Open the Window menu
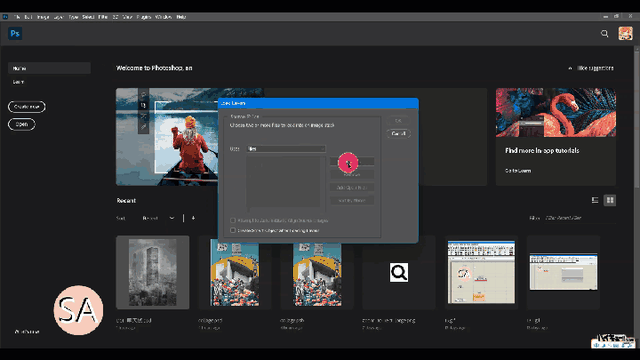The width and height of the screenshot is (640, 360). pyautogui.click(x=163, y=17)
